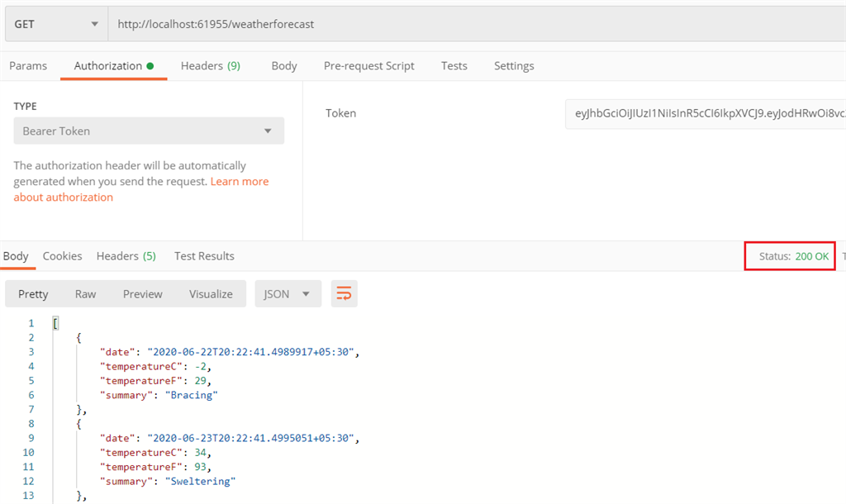Viewport: 846px width, 504px height.
Task: Click the Learn more about authorization link
Action: click(240, 181)
